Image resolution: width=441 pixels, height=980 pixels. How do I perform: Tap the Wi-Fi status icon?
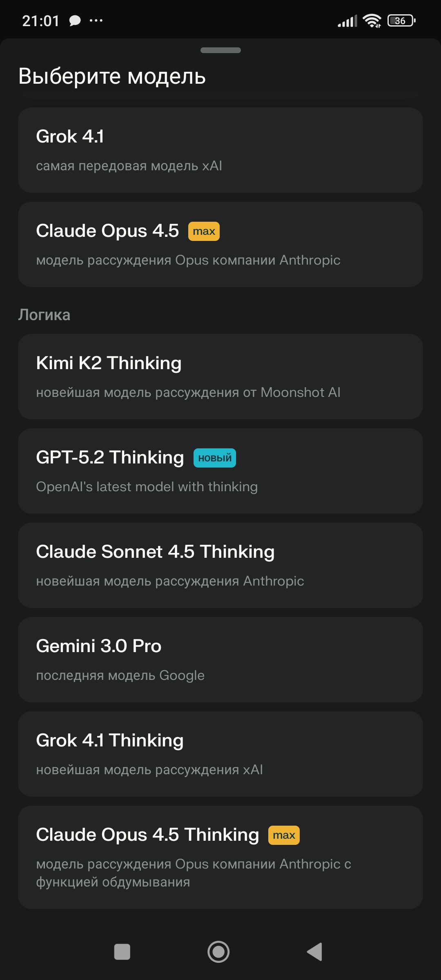tap(372, 20)
